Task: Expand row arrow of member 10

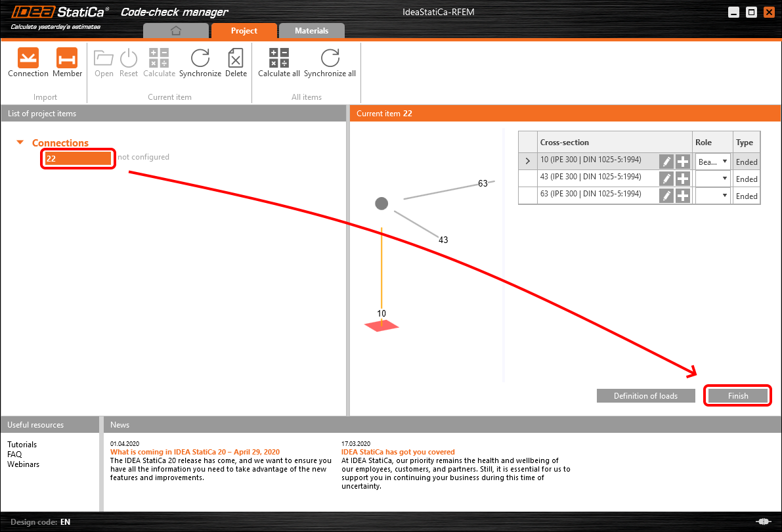Action: point(528,161)
